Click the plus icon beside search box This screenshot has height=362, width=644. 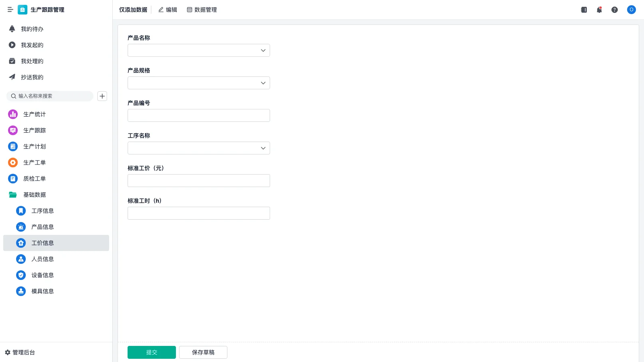(102, 96)
